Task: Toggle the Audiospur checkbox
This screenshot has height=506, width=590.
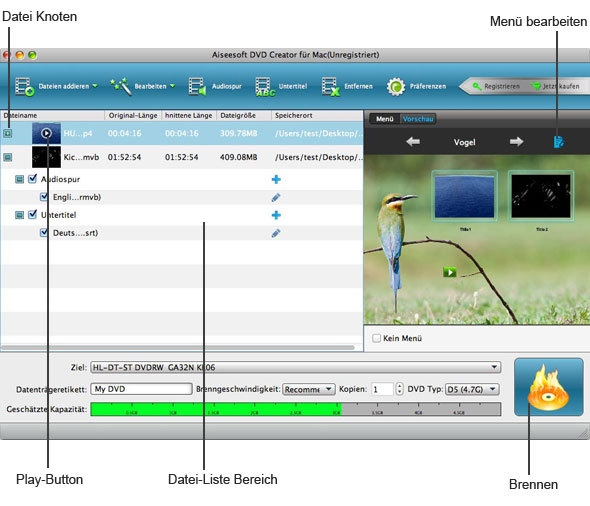Action: click(x=33, y=179)
